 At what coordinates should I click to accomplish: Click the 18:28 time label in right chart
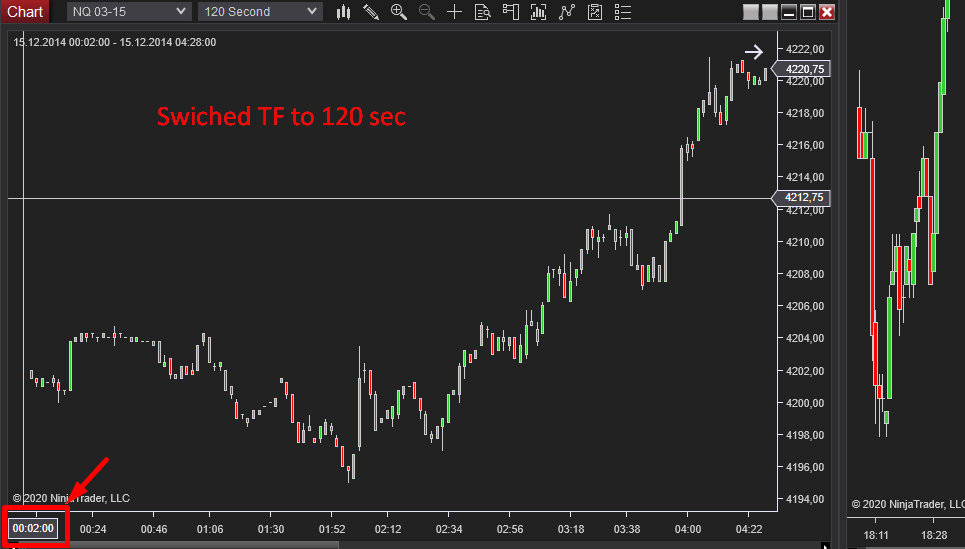click(934, 535)
